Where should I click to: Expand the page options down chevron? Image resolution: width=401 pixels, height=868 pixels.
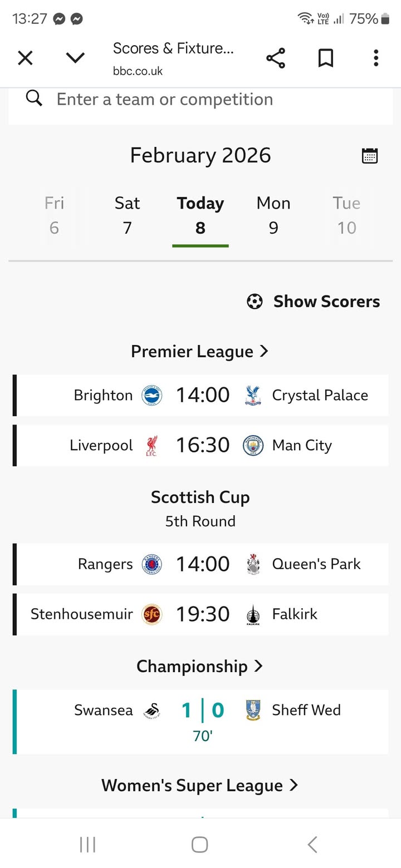pyautogui.click(x=75, y=58)
